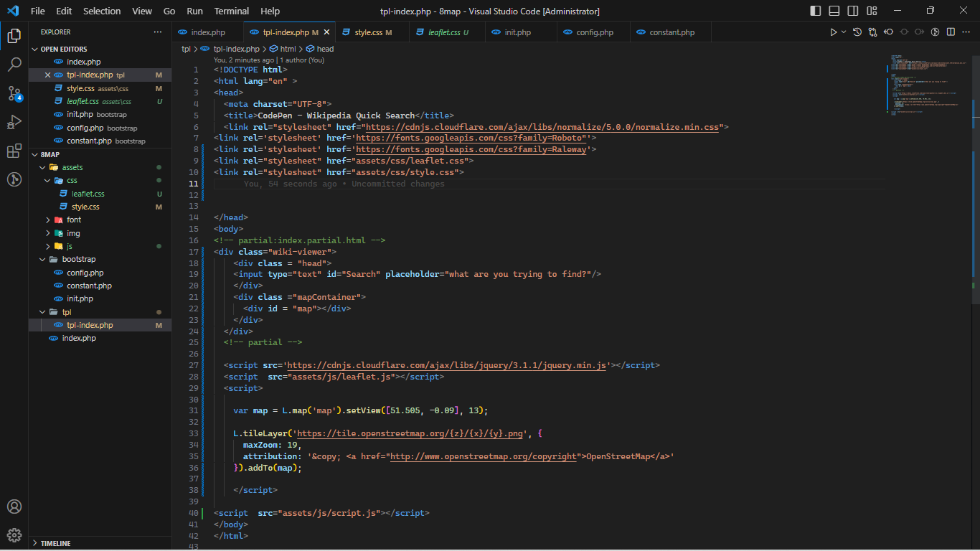980x551 pixels.
Task: Toggle Secondary Side Bar visibility
Action: (853, 11)
